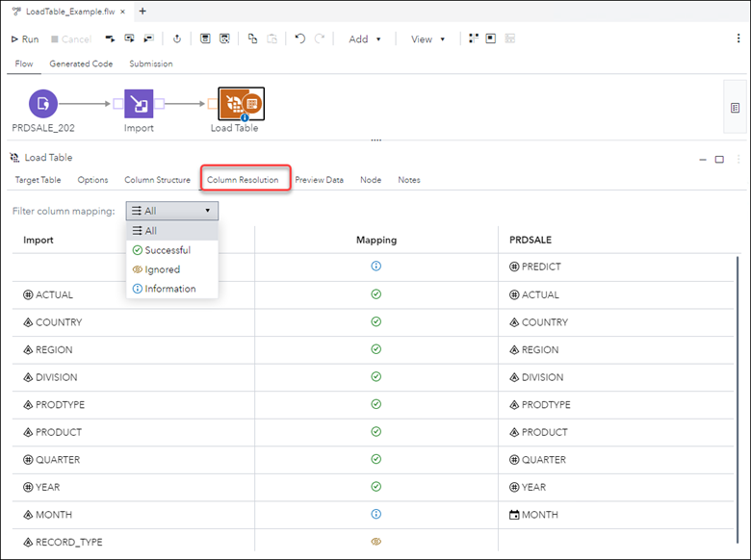
Task: Open the side properties panel icon
Action: pos(736,108)
